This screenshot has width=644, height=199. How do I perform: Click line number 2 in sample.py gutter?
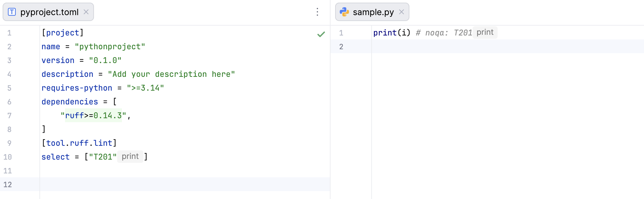point(341,47)
